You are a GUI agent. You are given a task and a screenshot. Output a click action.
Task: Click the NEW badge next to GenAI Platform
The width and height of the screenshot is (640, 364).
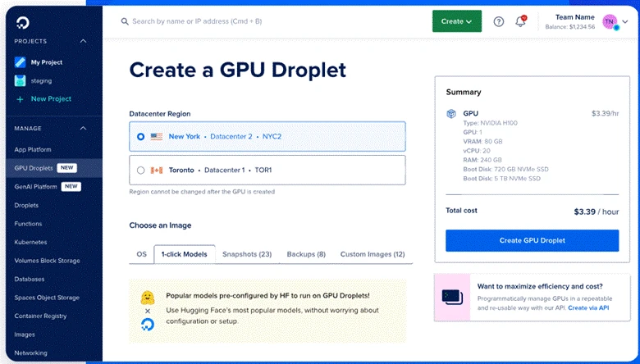pos(71,187)
